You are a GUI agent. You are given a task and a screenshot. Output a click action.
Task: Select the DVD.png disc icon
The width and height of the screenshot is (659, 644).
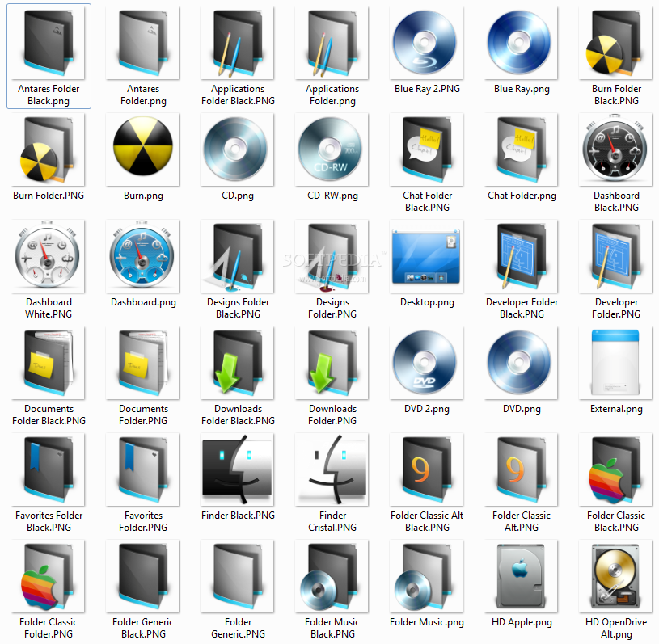(x=522, y=363)
